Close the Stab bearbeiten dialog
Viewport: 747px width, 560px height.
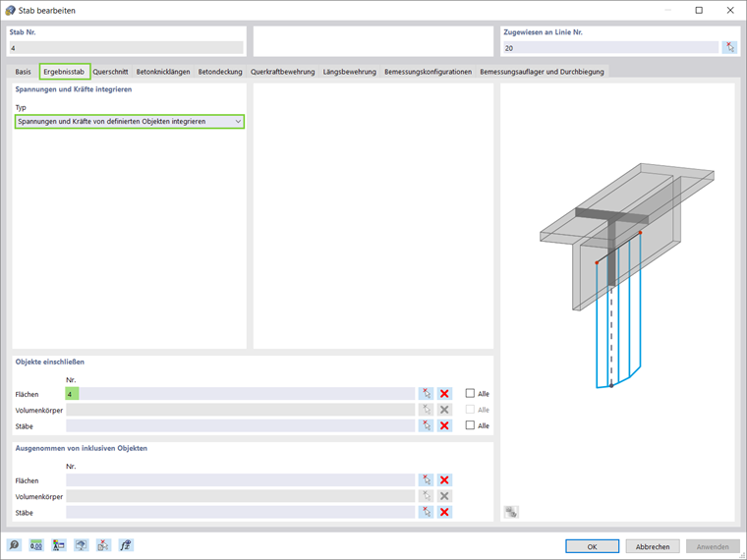tap(730, 10)
